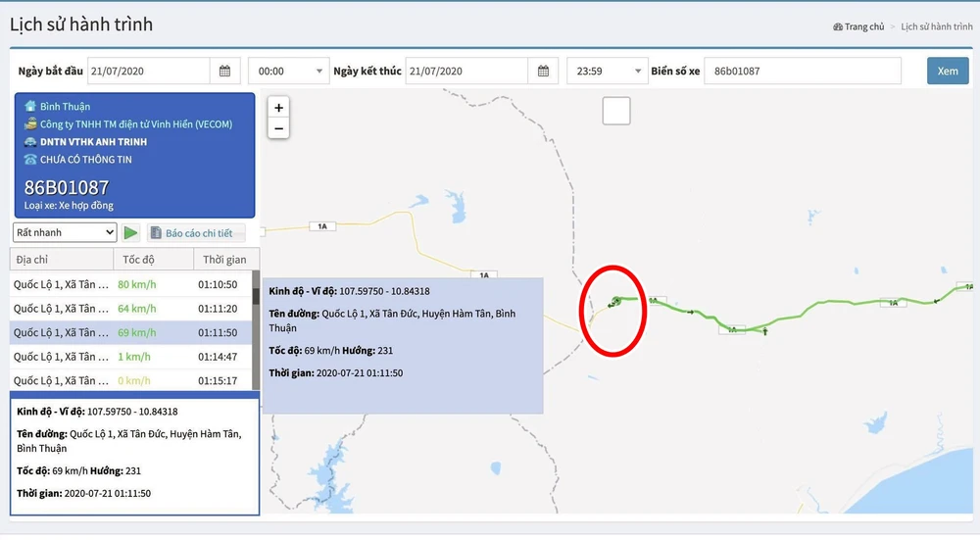The image size is (980, 540).
Task: Open the Rất nhanh playback speed dropdown
Action: click(66, 232)
